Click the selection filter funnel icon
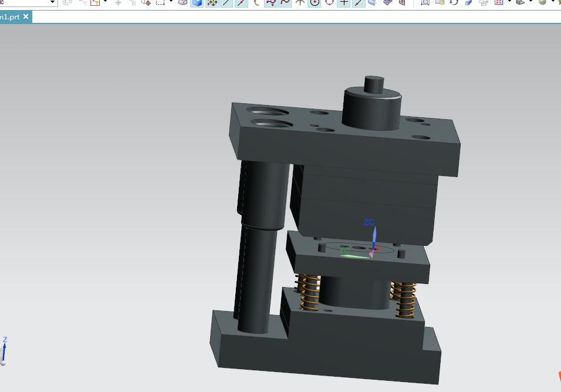This screenshot has height=392, width=561. [x=95, y=2]
